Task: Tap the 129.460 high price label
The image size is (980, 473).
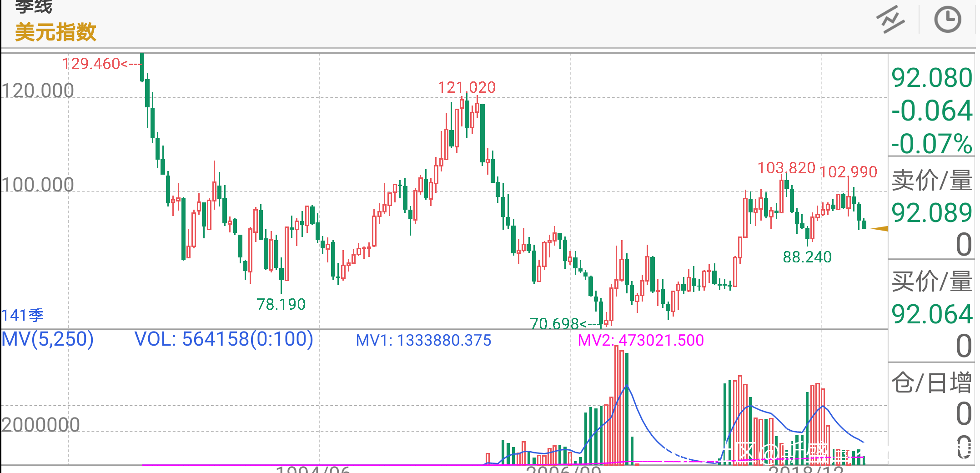Action: [91, 64]
